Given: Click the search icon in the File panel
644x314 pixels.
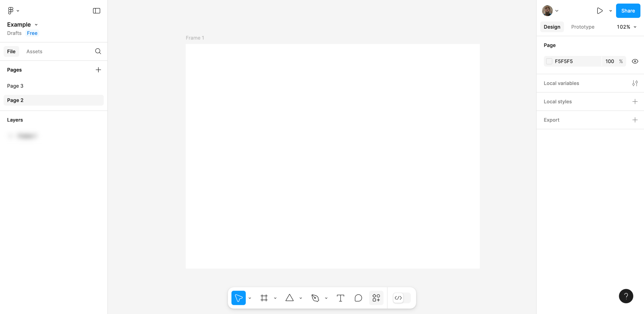Looking at the screenshot, I should click(98, 51).
